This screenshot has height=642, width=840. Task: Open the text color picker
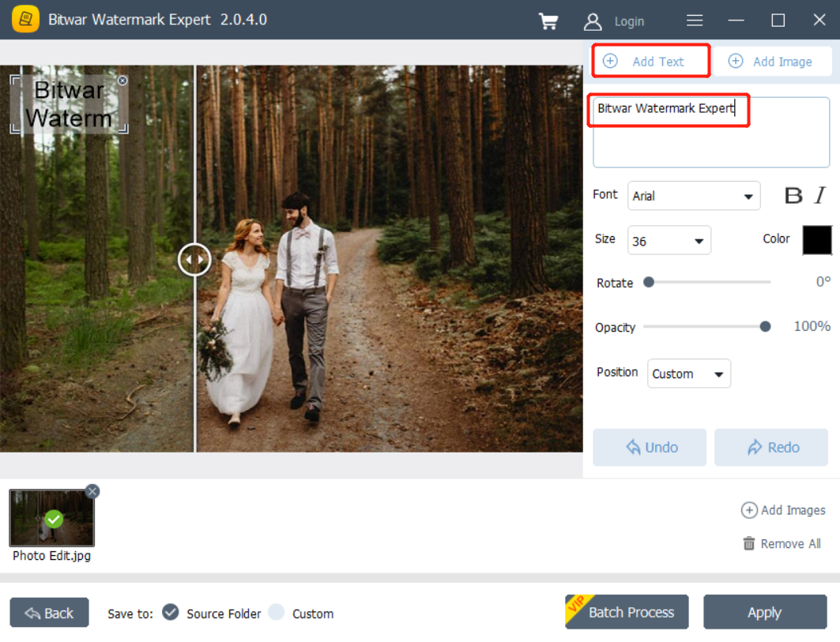coord(817,240)
